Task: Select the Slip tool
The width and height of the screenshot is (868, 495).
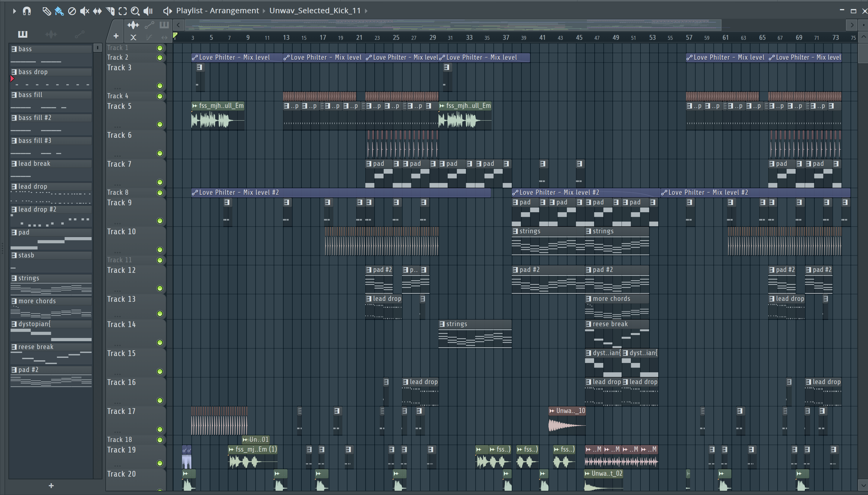Action: [97, 11]
